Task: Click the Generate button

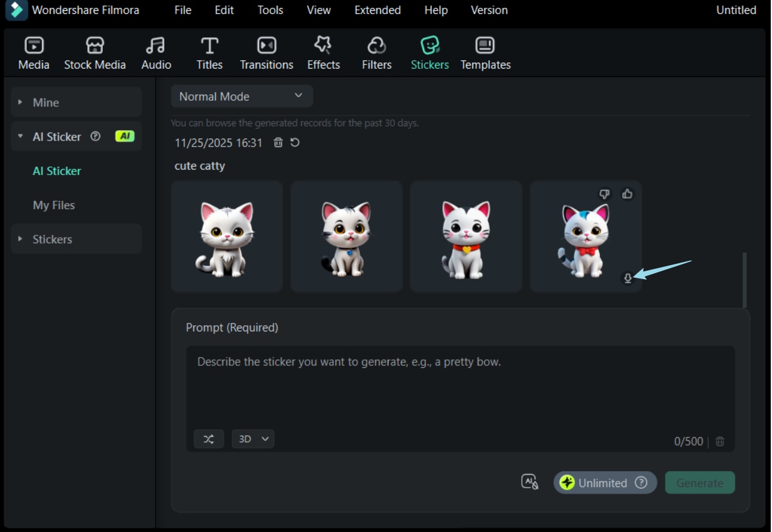Action: click(x=700, y=483)
